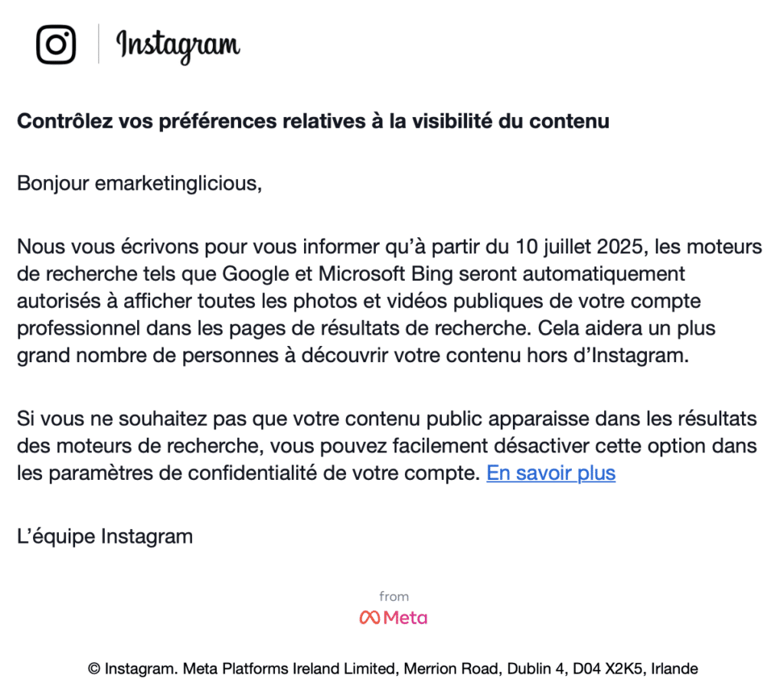
Task: Click the signature "L'équipe Instagram"
Action: click(105, 536)
